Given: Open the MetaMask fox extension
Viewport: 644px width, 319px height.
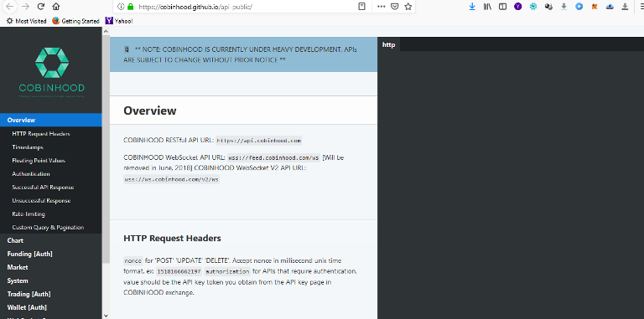Looking at the screenshot, I should (x=595, y=7).
